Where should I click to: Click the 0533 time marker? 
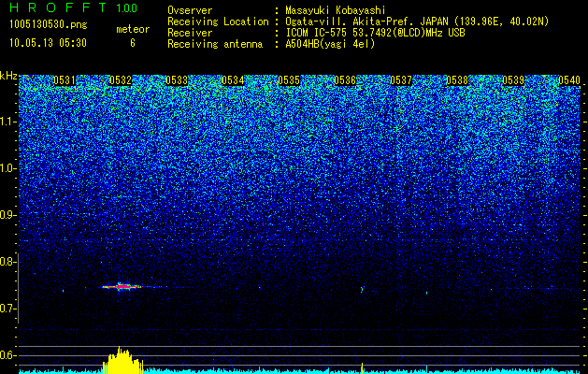coord(177,80)
